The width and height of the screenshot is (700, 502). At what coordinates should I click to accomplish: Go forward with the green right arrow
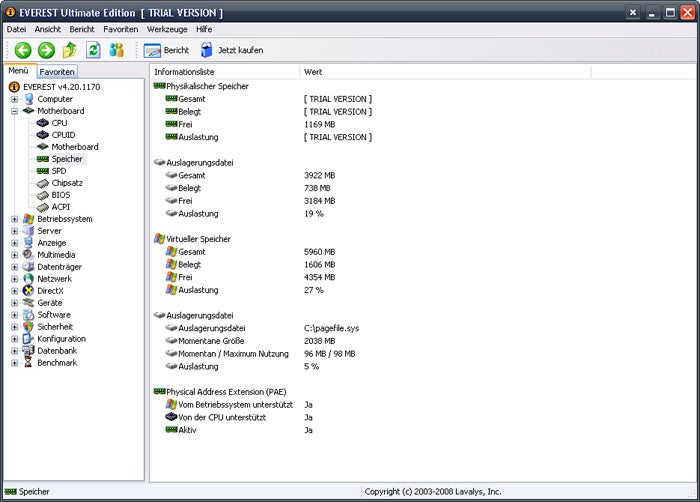[x=46, y=50]
